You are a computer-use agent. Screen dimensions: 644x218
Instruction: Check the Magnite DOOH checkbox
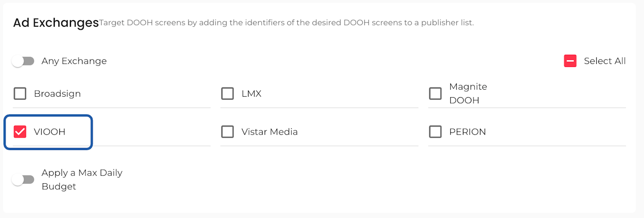[x=435, y=94]
